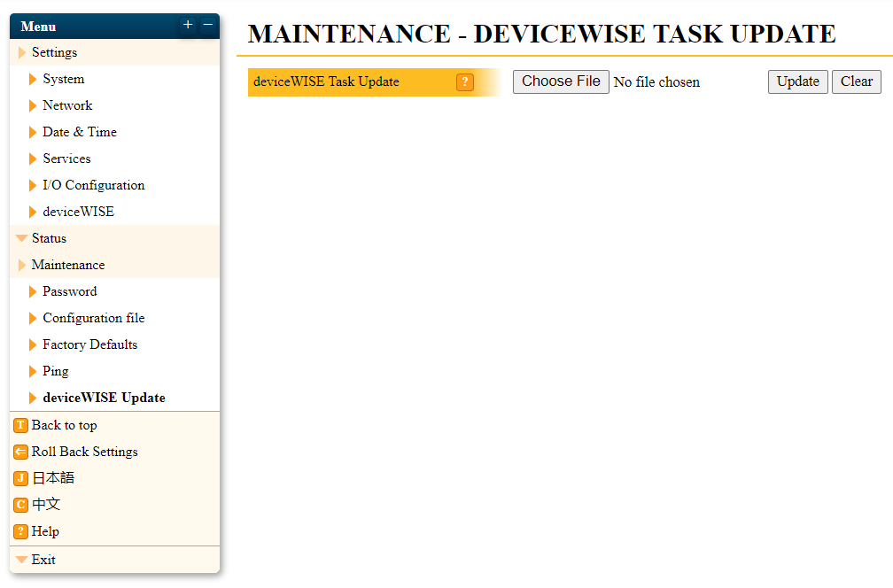Open deviceWISE settings page
The width and height of the screenshot is (893, 588).
click(79, 212)
